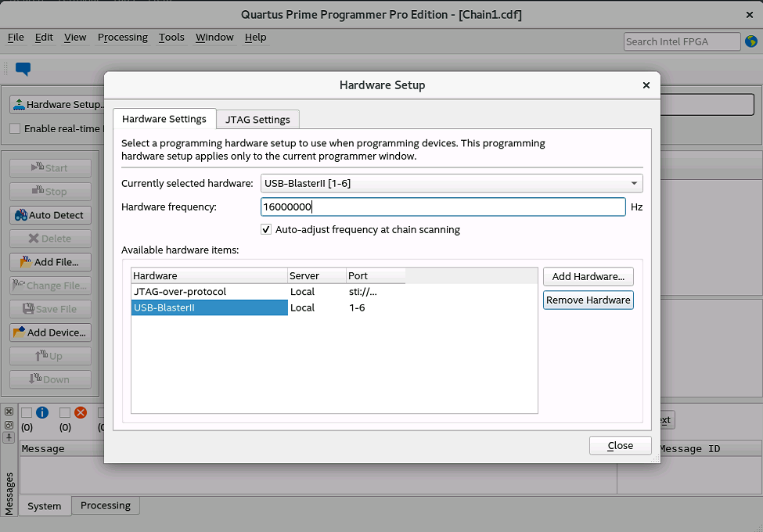Click the Add Hardware... button
763x532 pixels.
(588, 276)
